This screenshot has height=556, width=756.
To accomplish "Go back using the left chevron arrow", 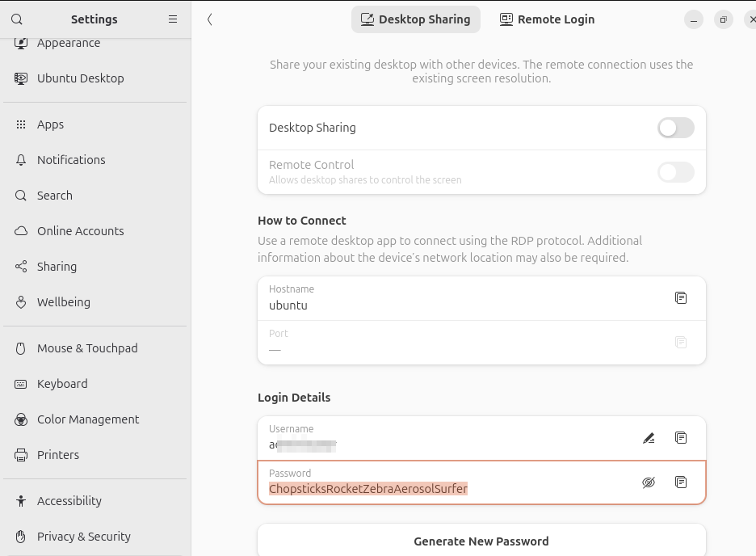I will click(210, 19).
